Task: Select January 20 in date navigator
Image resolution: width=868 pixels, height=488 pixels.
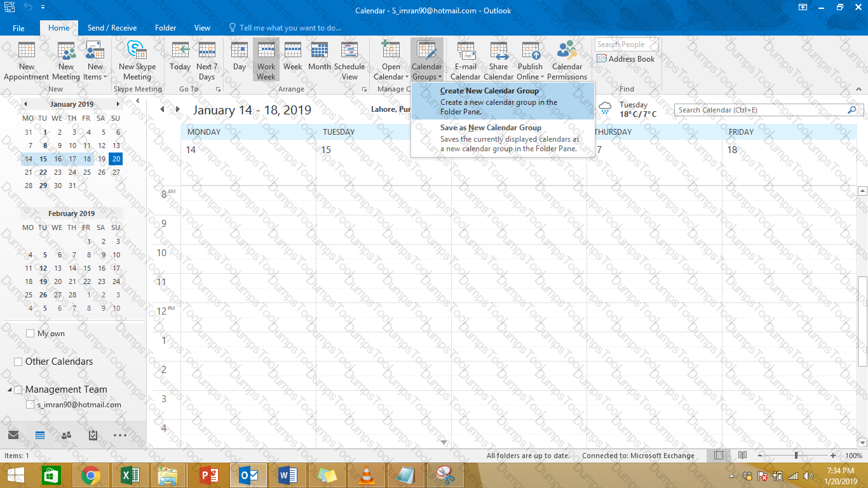Action: (x=116, y=159)
